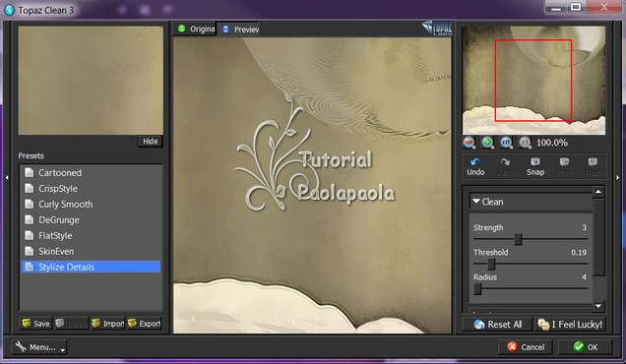Click the Threshold value 0.19
This screenshot has height=364, width=626.
(x=579, y=252)
